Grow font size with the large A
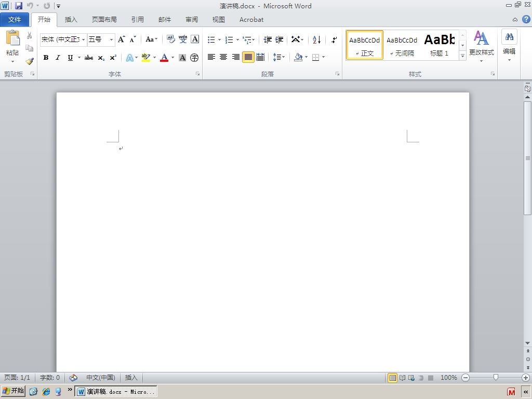The width and height of the screenshot is (532, 399). (121, 39)
